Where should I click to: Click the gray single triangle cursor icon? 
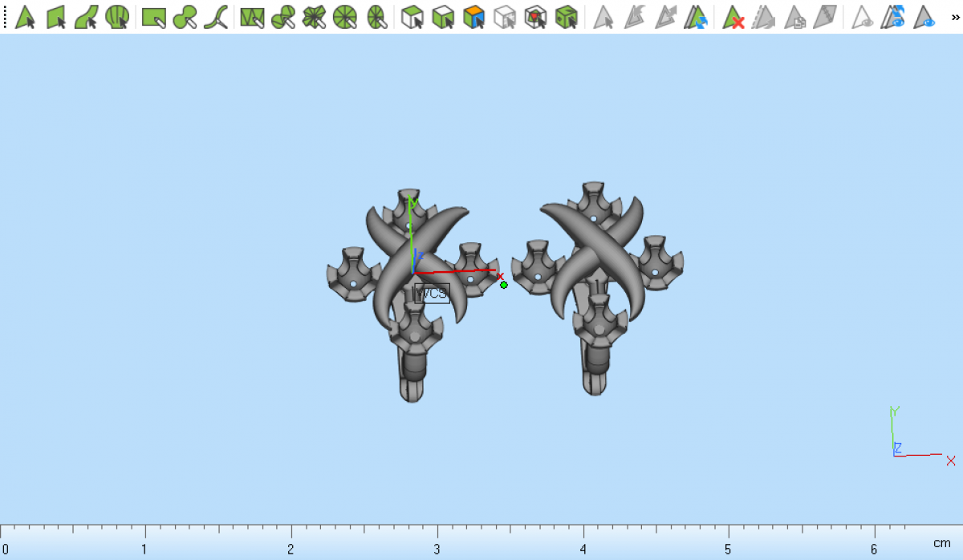603,16
